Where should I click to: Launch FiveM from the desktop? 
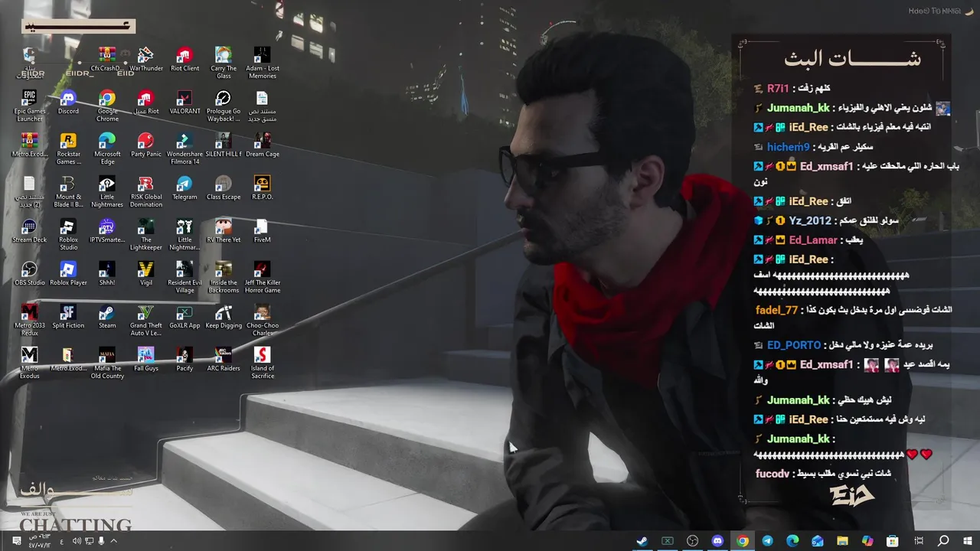(262, 231)
